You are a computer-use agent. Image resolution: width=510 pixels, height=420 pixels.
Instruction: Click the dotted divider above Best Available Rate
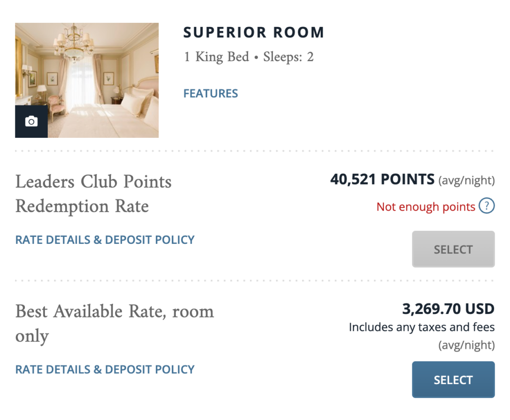coord(255,281)
